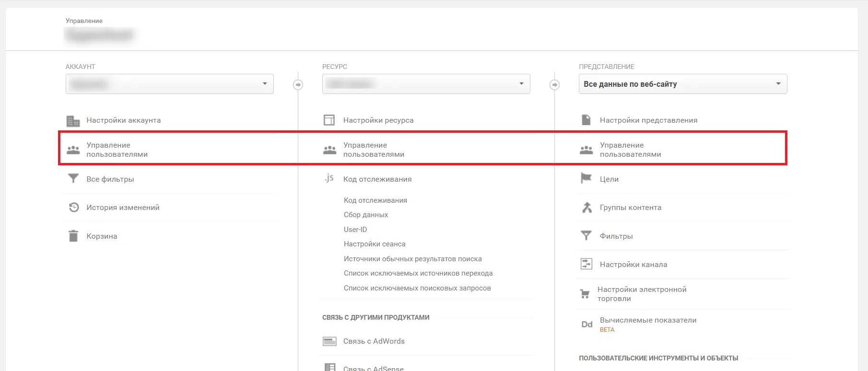Click the flag icon for Цели
868x371 pixels.
pos(586,178)
